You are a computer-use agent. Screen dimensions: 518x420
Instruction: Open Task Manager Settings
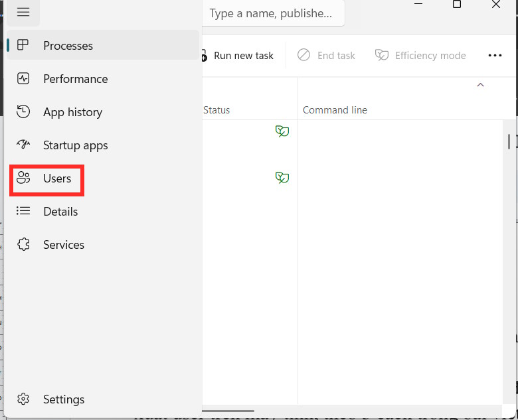[x=103, y=399]
